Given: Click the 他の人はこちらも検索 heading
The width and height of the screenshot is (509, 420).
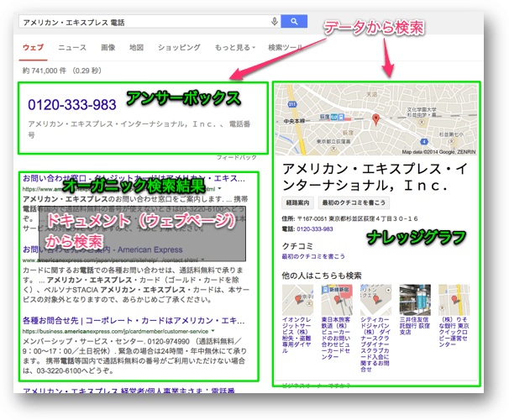Looking at the screenshot, I should [x=322, y=276].
